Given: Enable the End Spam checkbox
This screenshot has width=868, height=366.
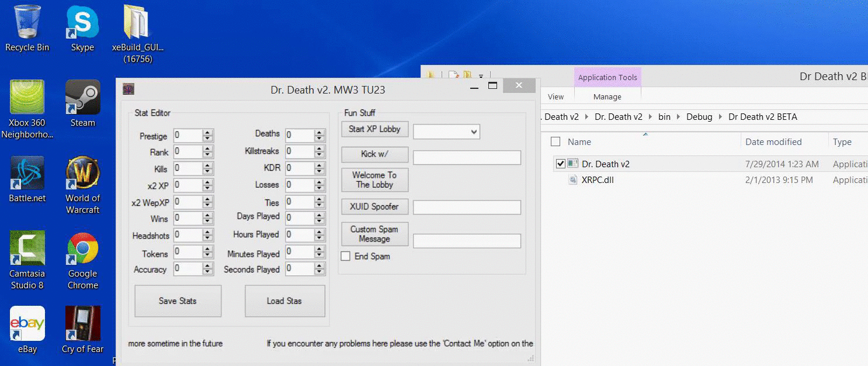Looking at the screenshot, I should pos(346,256).
